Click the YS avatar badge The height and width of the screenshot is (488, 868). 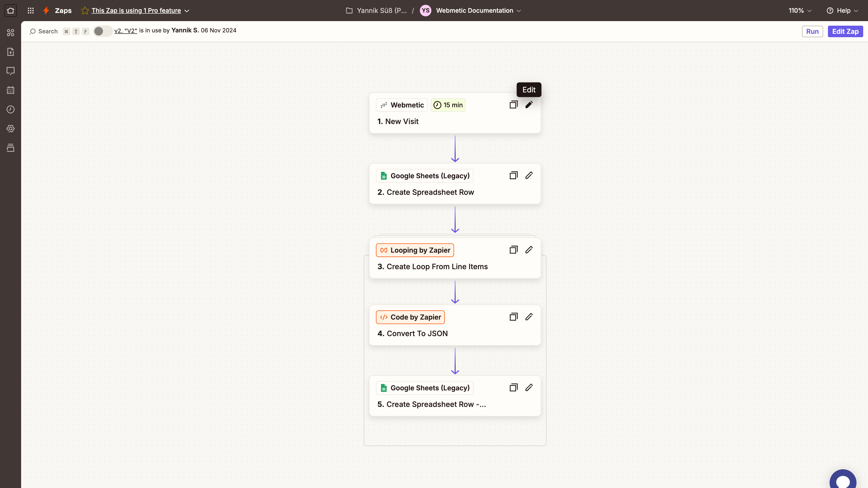(426, 11)
